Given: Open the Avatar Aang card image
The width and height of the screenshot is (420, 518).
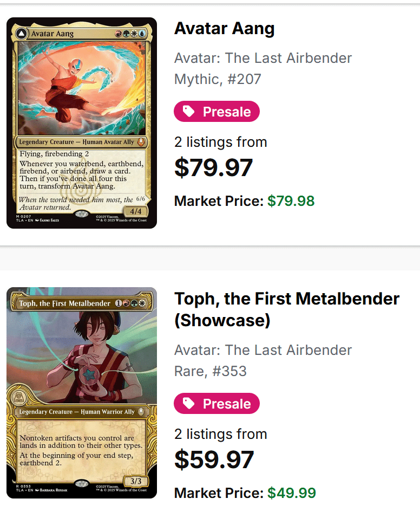Looking at the screenshot, I should 82,123.
